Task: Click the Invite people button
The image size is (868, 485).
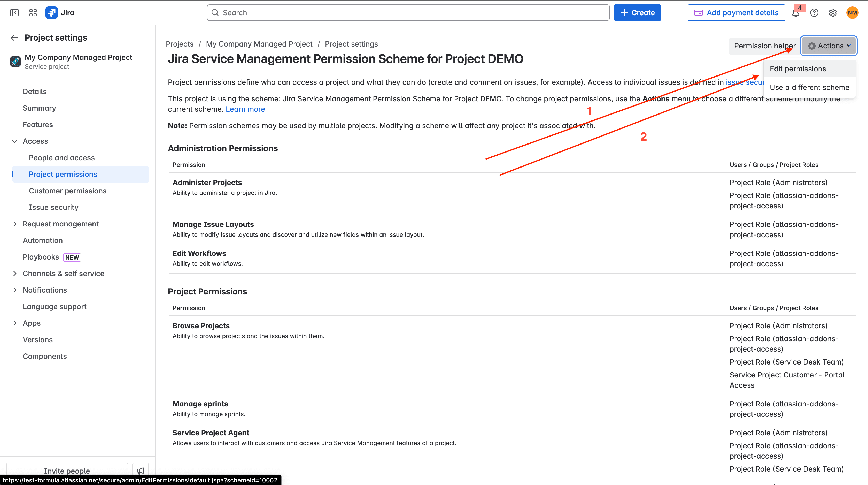Action: point(67,471)
